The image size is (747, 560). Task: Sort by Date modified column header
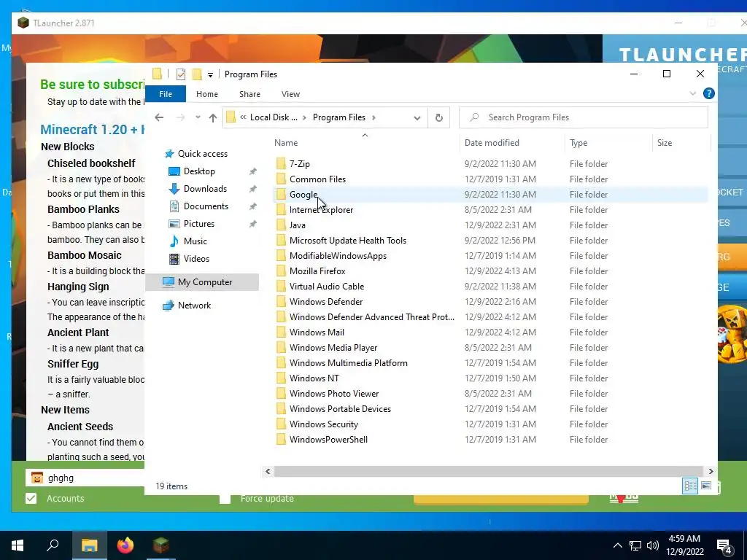click(492, 142)
